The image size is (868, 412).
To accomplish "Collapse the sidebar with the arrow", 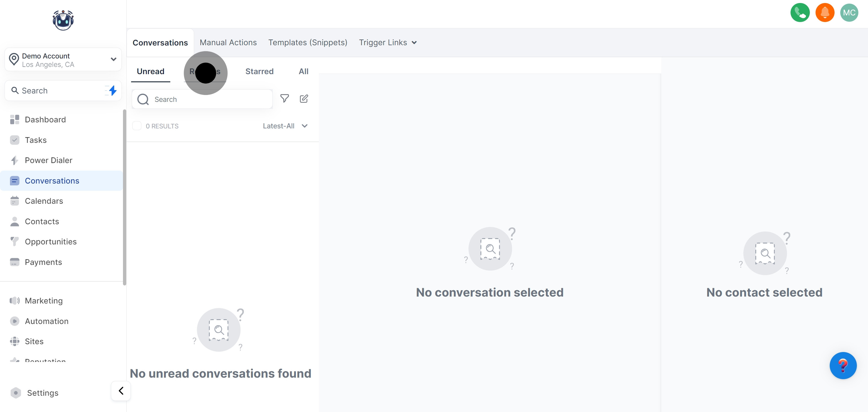I will click(x=121, y=391).
